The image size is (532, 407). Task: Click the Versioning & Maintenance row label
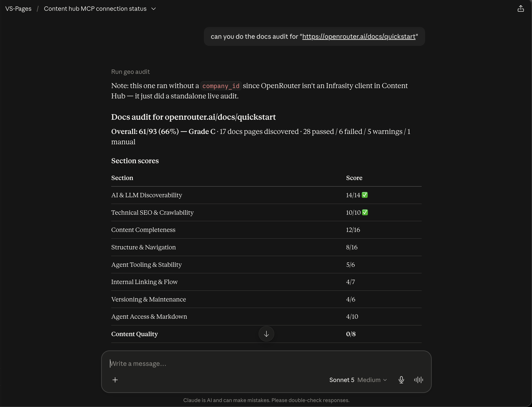point(149,299)
